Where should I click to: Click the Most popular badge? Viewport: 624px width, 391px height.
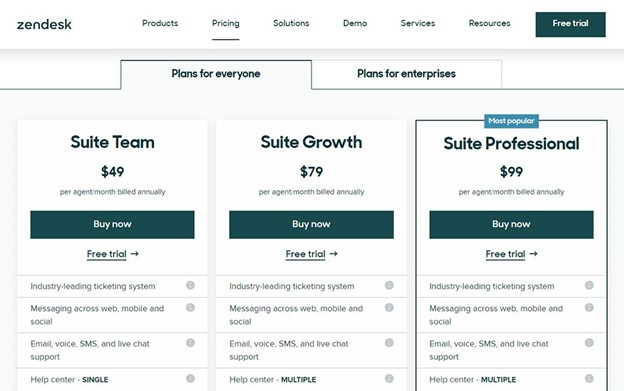(511, 121)
